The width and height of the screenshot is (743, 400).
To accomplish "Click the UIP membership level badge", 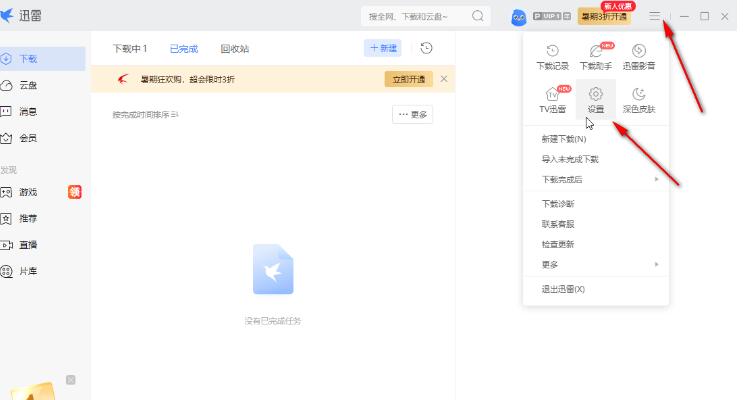I will click(552, 16).
